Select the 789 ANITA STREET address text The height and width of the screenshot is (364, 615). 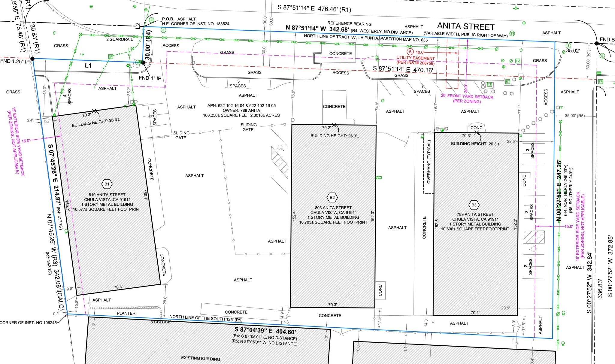point(475,214)
